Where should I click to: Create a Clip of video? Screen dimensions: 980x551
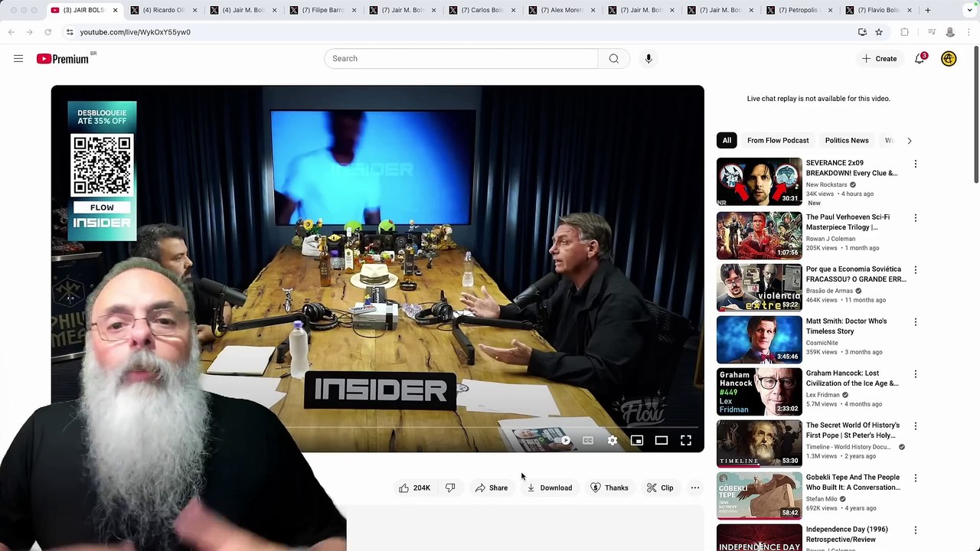click(x=660, y=488)
